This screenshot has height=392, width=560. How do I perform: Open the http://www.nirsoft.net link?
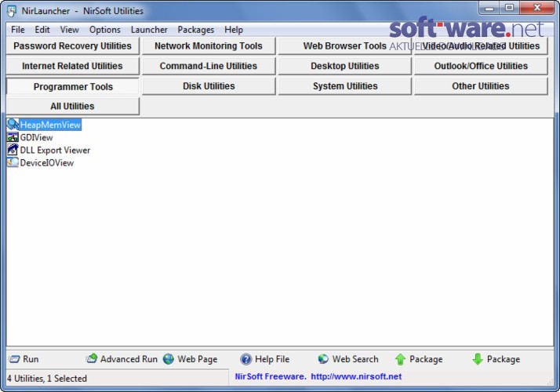click(356, 376)
